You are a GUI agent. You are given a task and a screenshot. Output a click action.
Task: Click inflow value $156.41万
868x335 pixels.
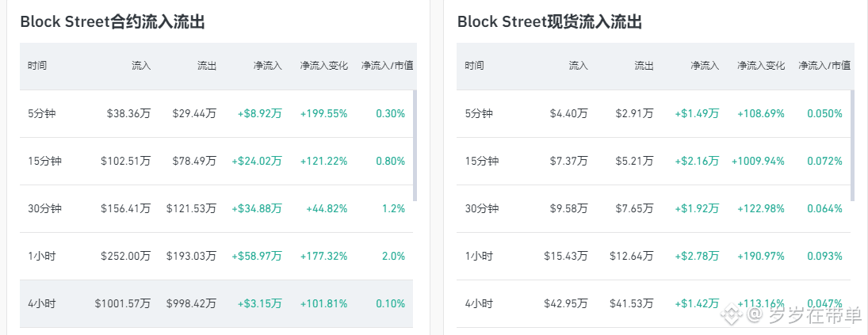[x=126, y=209]
